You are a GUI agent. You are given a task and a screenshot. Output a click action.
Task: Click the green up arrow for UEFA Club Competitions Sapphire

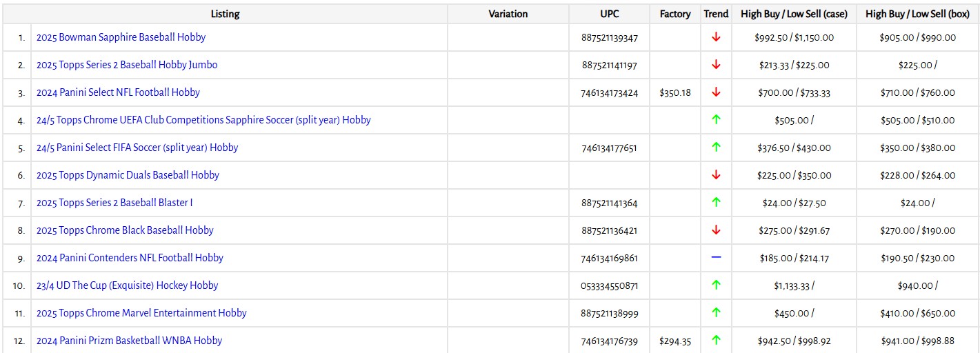click(x=716, y=120)
